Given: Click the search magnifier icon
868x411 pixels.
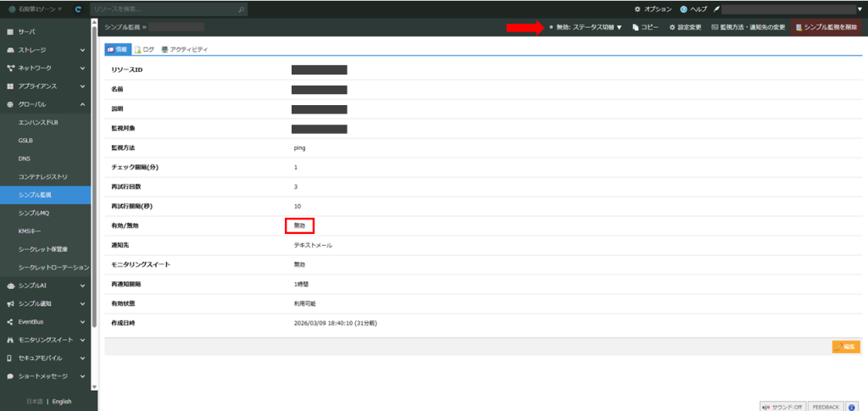Looking at the screenshot, I should pyautogui.click(x=242, y=8).
